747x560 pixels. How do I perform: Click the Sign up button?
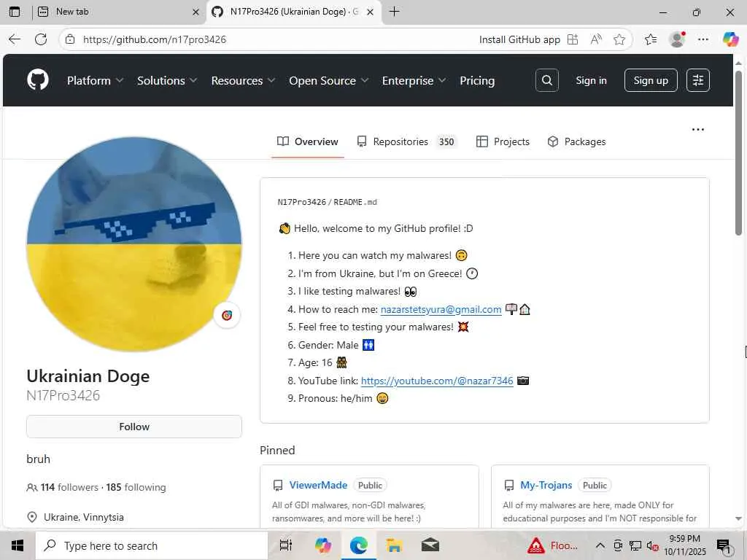click(650, 80)
